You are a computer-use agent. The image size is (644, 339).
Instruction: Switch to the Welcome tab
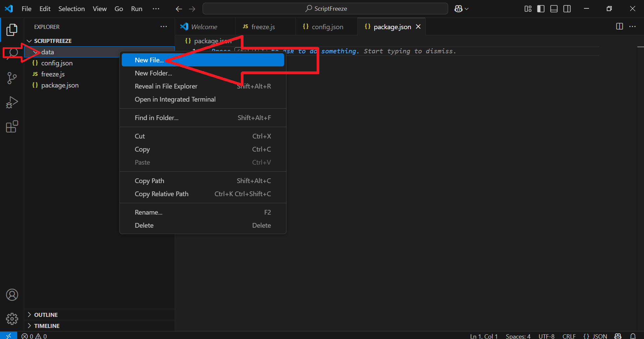click(205, 26)
